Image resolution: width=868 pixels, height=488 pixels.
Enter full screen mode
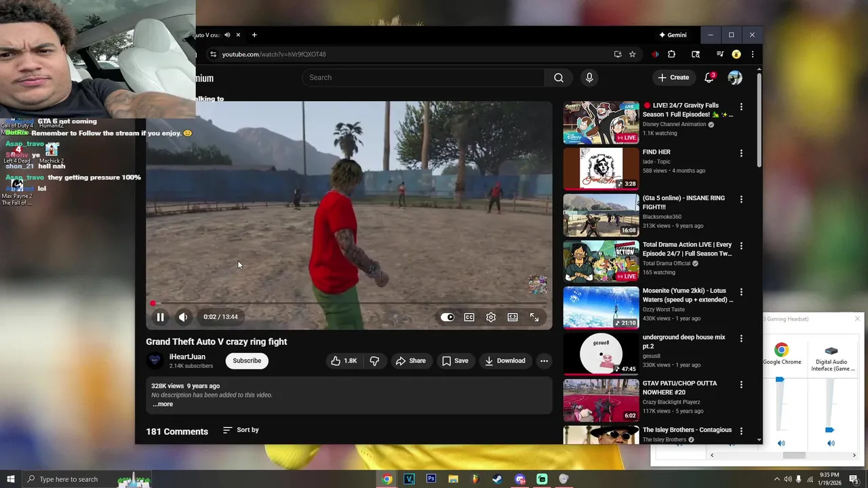point(534,317)
